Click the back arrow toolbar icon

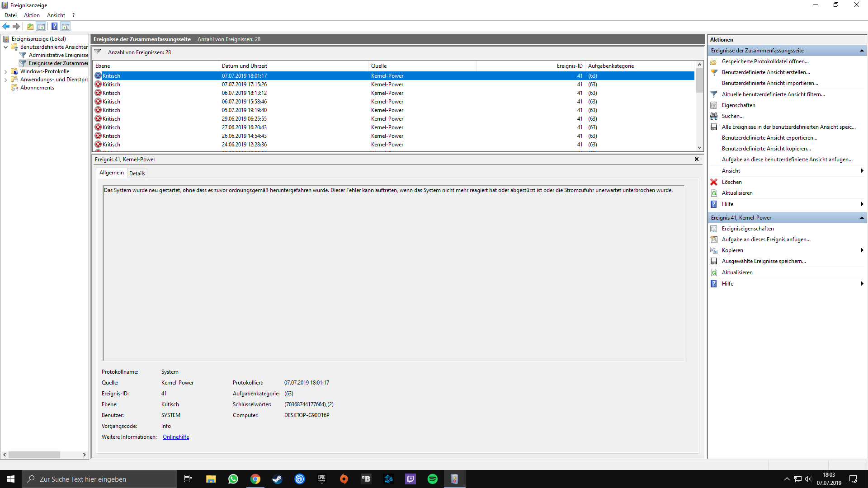click(6, 26)
